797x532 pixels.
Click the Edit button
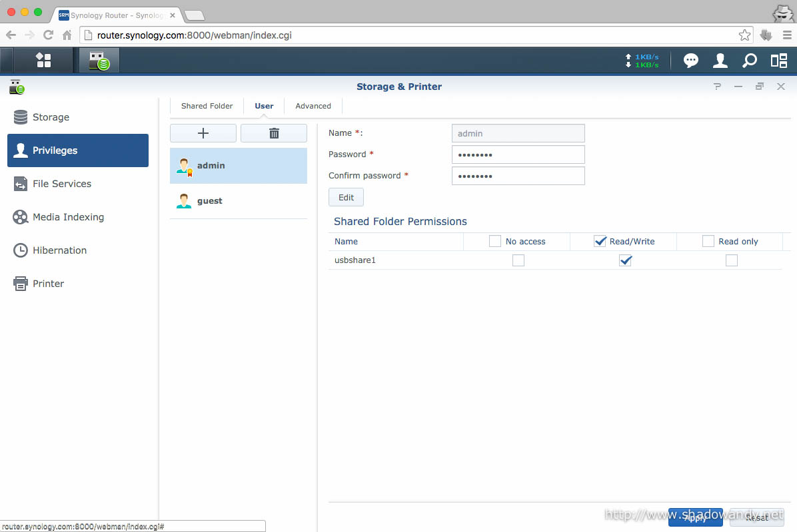click(x=346, y=197)
